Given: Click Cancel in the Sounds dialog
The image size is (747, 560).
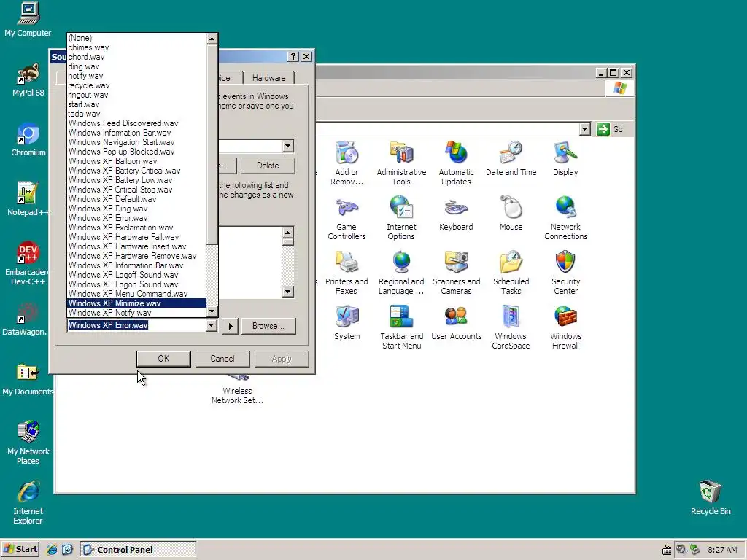Looking at the screenshot, I should (x=222, y=359).
